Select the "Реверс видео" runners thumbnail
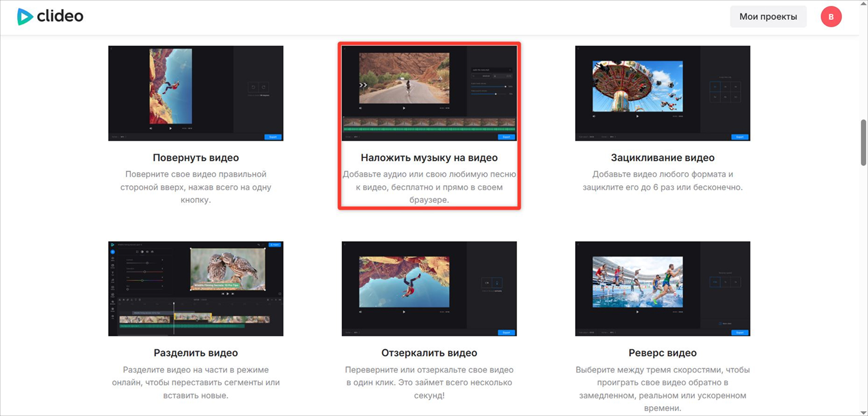 (662, 289)
